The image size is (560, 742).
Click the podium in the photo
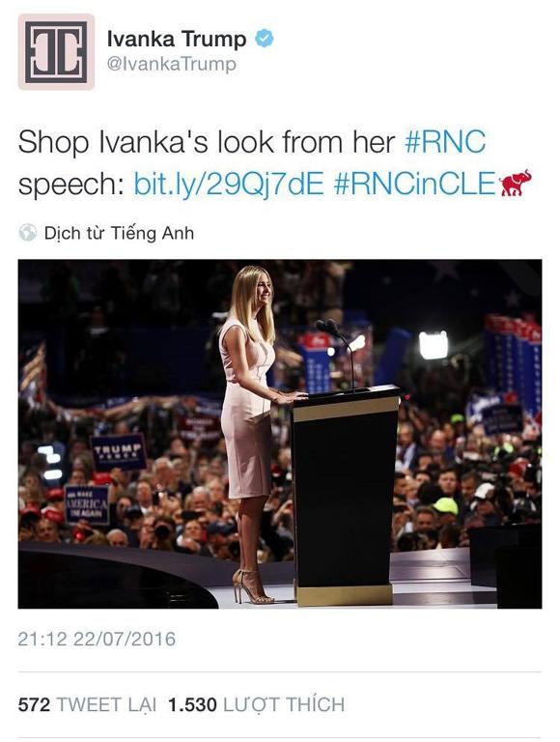pyautogui.click(x=346, y=495)
